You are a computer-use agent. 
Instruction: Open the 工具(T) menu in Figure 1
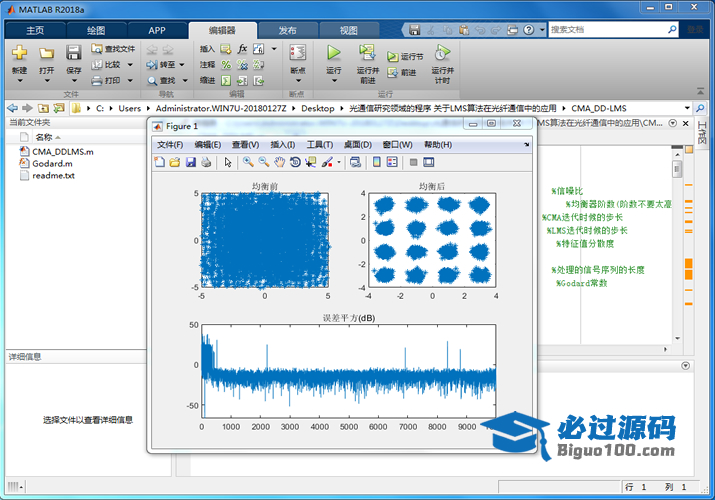pos(320,144)
